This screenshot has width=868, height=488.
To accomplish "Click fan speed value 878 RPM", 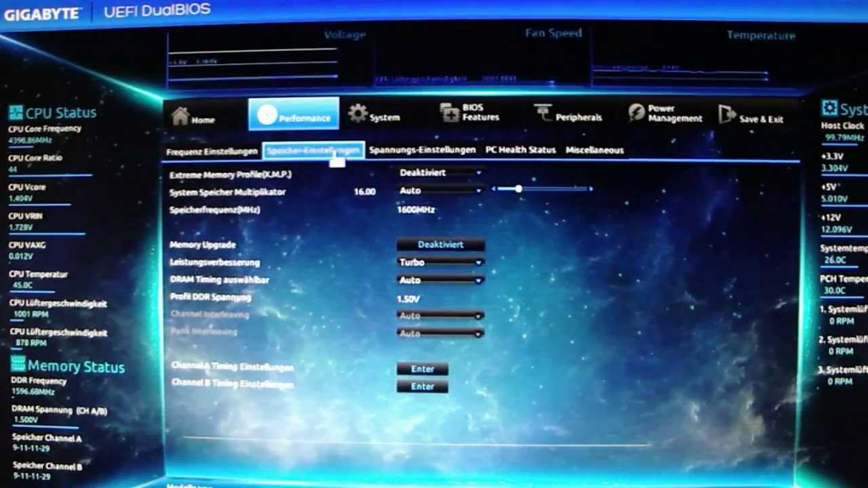I will pos(31,344).
